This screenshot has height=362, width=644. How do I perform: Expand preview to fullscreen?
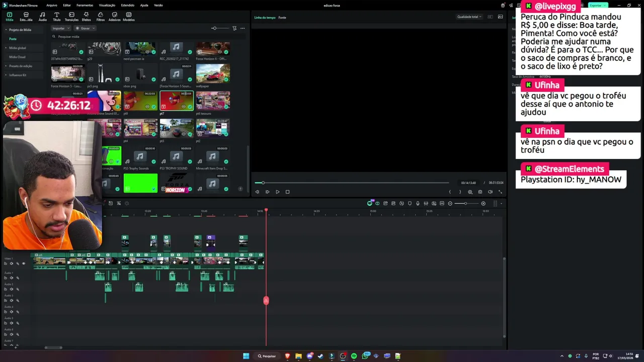click(x=500, y=192)
